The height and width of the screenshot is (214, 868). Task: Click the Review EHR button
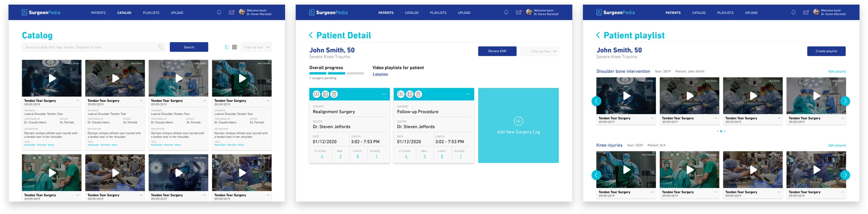[x=497, y=51]
